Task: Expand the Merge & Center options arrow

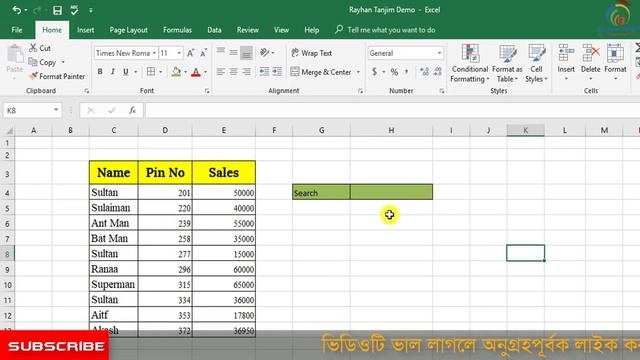Action: point(358,72)
